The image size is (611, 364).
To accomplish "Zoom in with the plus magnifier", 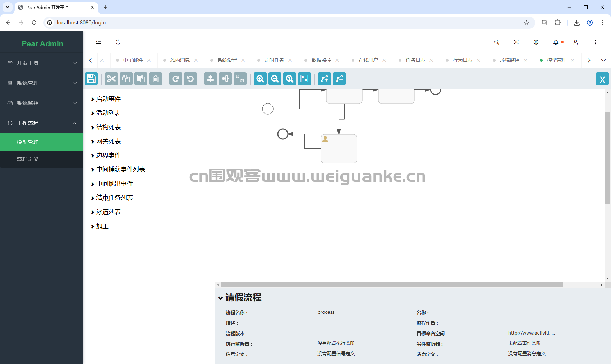I will pos(260,79).
